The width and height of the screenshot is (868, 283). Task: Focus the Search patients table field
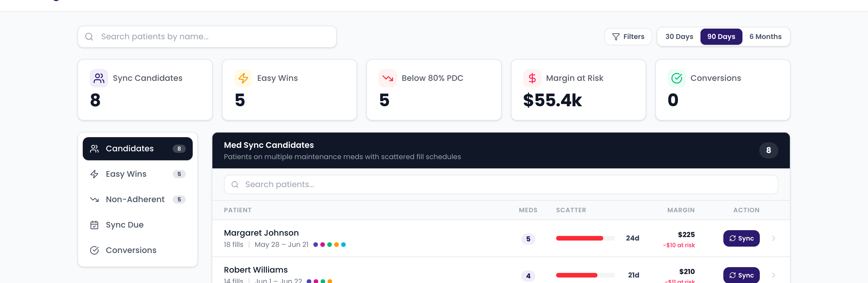[501, 185]
